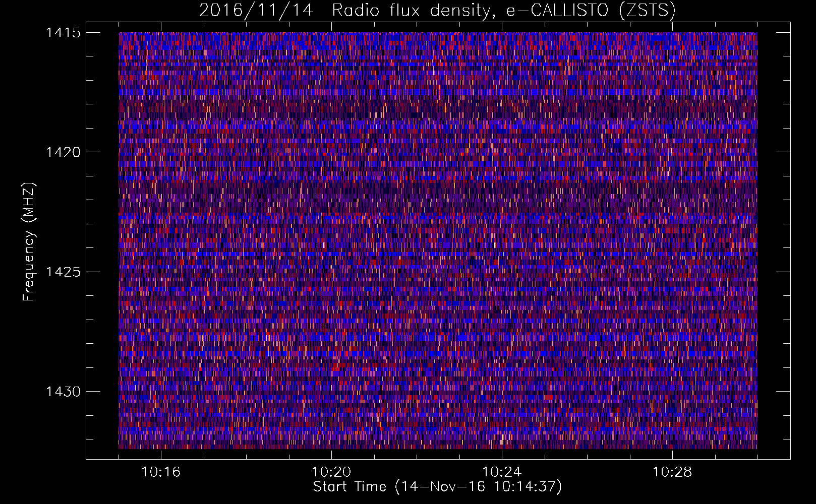The height and width of the screenshot is (504, 816).
Task: Click the 1425 frequency tick label
Action: 63,272
